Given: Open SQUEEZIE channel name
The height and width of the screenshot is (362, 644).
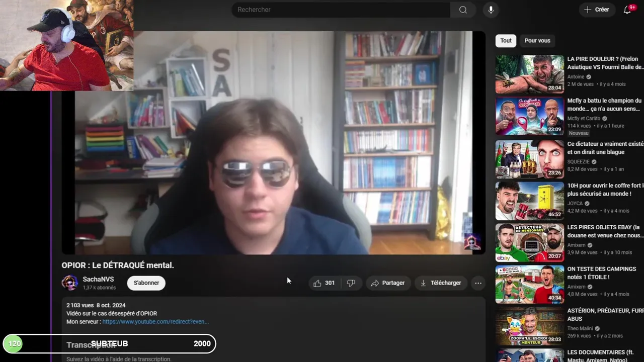Looking at the screenshot, I should 579,162.
